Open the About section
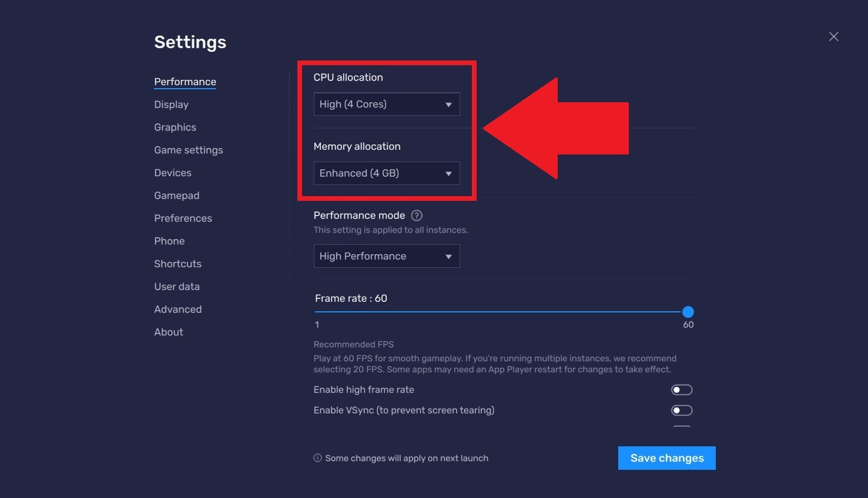 169,332
